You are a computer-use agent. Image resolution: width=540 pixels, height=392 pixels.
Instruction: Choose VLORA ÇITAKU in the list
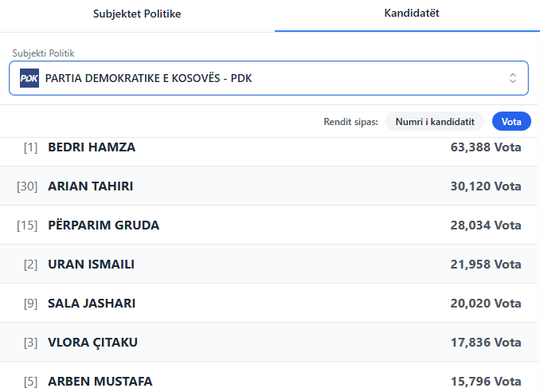coord(92,343)
